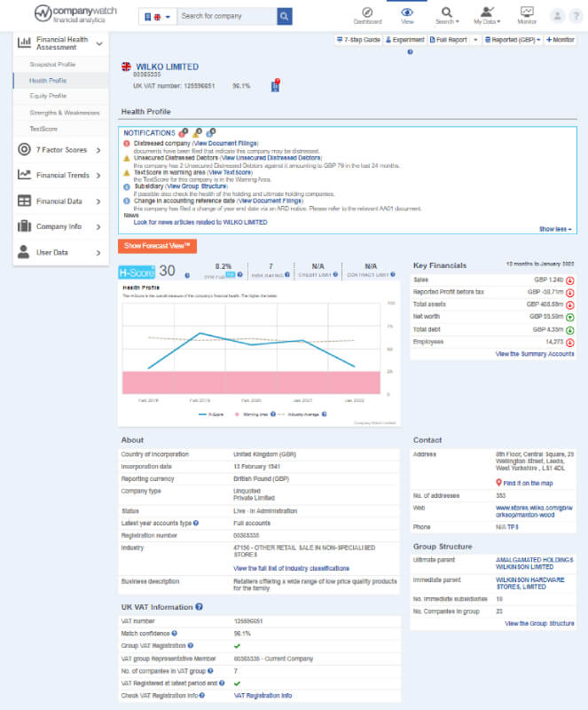Viewport: 588px width, 710px height.
Task: Click the Show Forecast View button
Action: point(158,246)
